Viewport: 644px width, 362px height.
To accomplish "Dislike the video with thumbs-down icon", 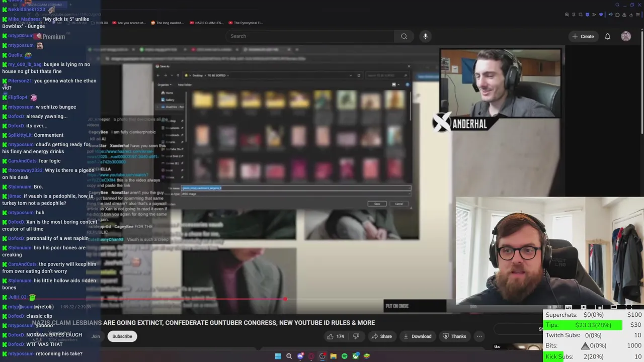I will (356, 336).
